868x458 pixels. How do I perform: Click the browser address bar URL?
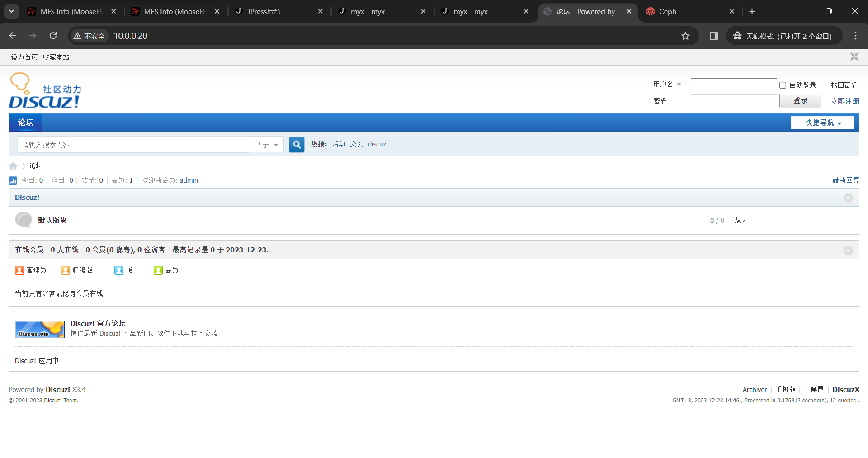[131, 36]
